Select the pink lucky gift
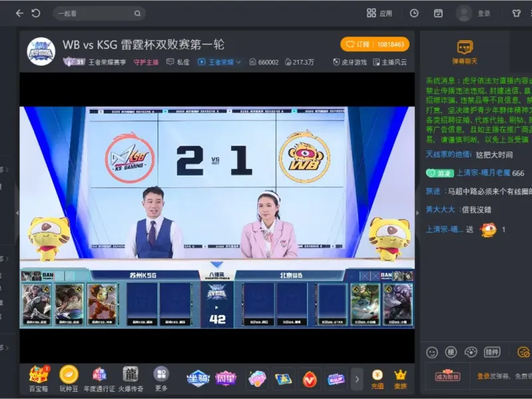The height and width of the screenshot is (399, 532). click(257, 378)
